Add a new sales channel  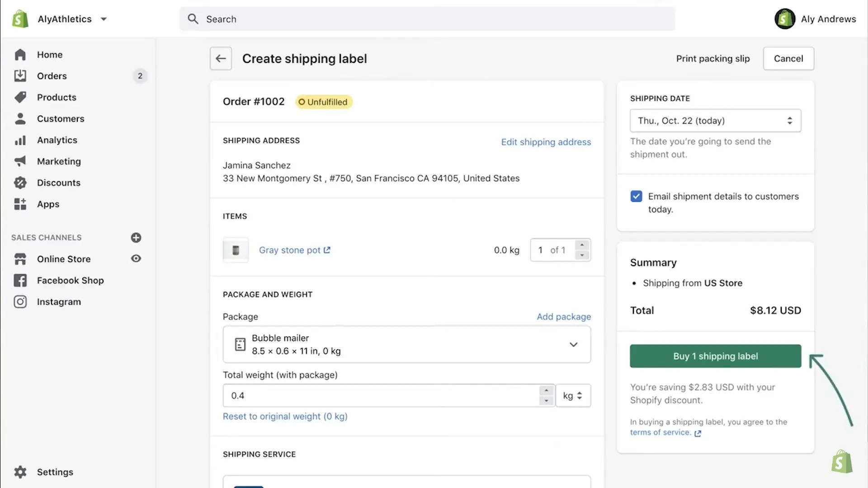coord(136,238)
